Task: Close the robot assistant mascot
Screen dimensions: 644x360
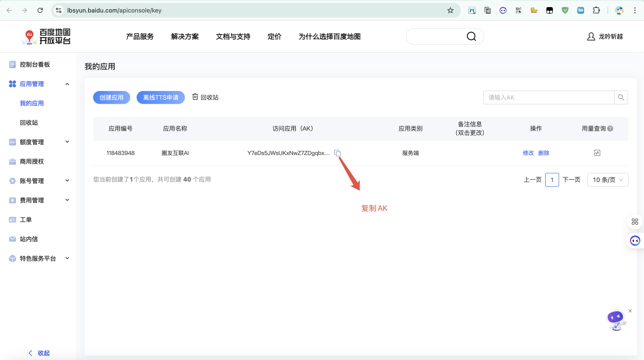Action: (x=630, y=311)
